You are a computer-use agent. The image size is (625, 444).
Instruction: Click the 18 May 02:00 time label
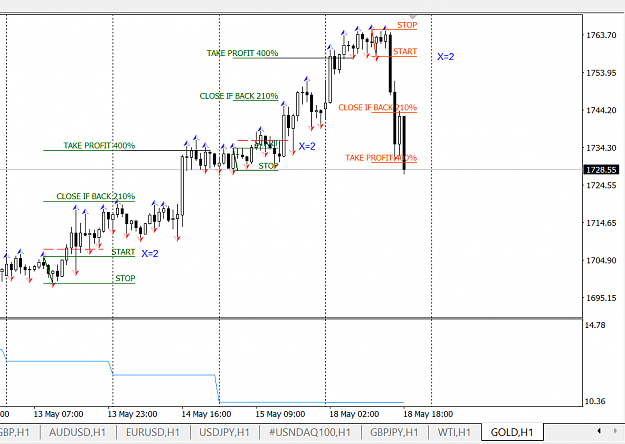354,414
